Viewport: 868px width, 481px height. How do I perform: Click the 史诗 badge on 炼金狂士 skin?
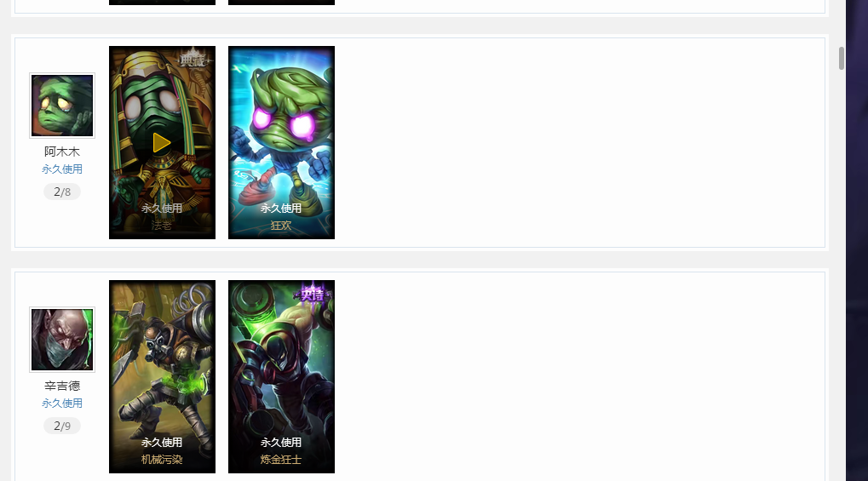click(312, 295)
